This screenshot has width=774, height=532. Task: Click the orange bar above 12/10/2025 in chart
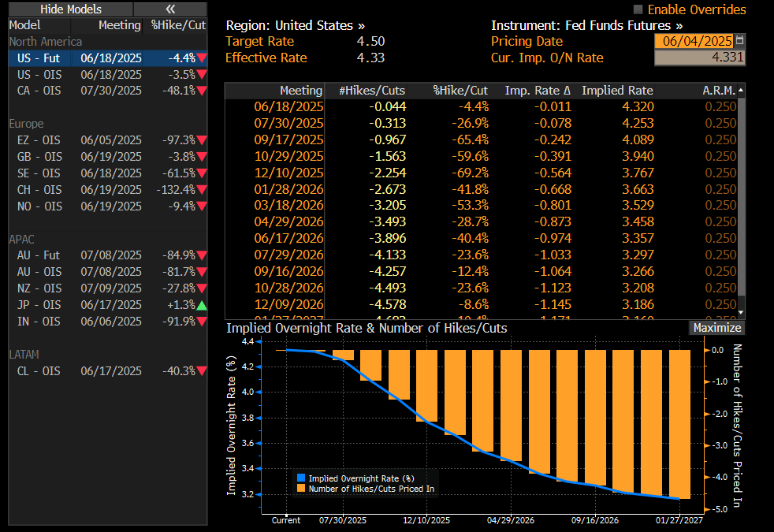tap(426, 385)
